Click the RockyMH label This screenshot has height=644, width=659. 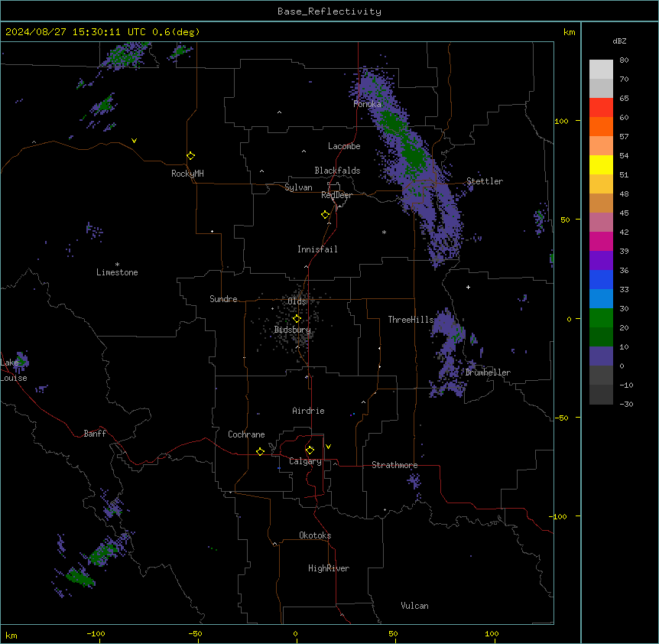coord(187,174)
